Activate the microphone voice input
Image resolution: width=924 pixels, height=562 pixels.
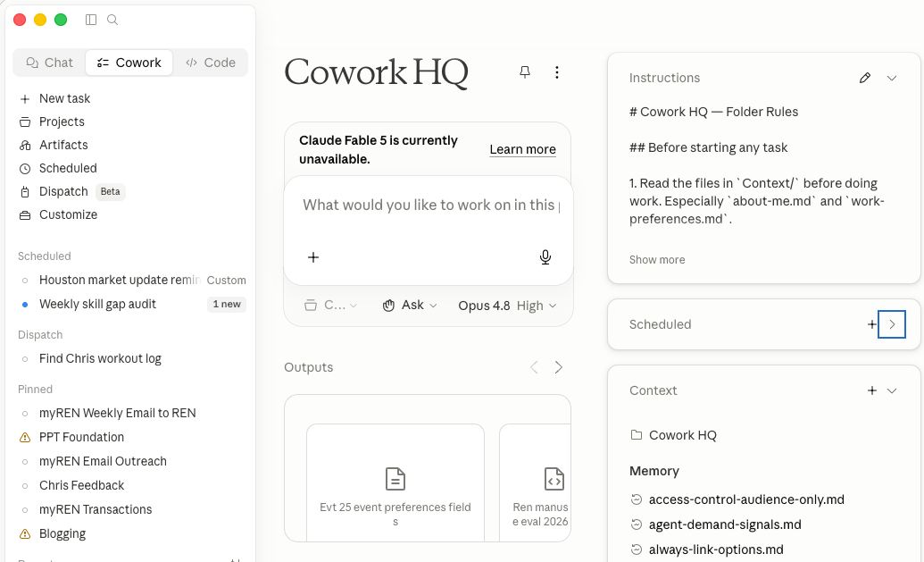tap(545, 257)
